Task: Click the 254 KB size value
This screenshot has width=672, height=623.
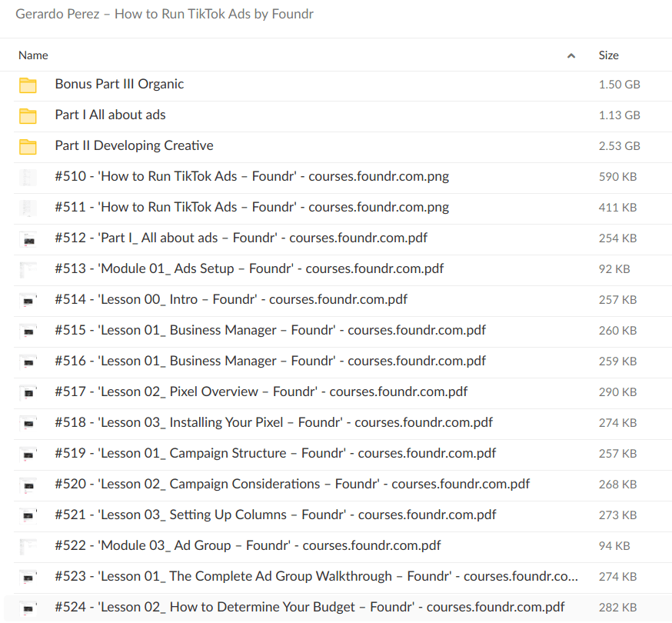Action: 617,238
